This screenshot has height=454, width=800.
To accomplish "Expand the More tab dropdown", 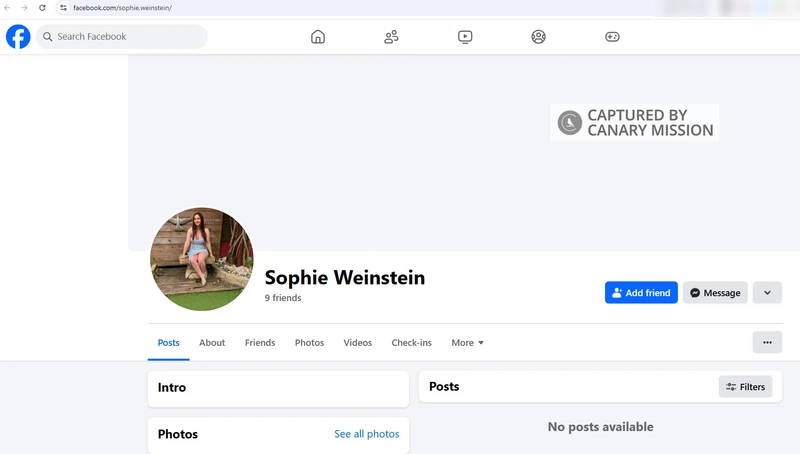I will pos(467,343).
